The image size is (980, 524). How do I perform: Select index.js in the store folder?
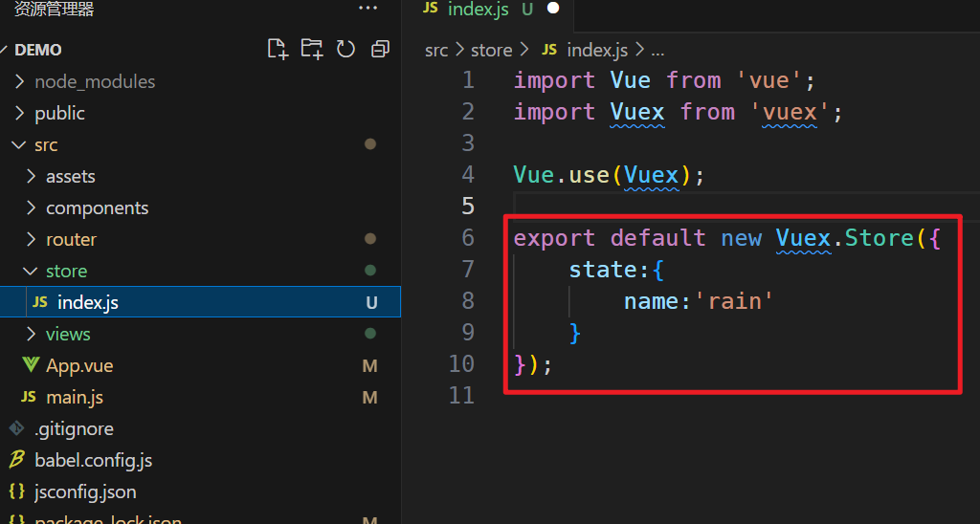200,302
